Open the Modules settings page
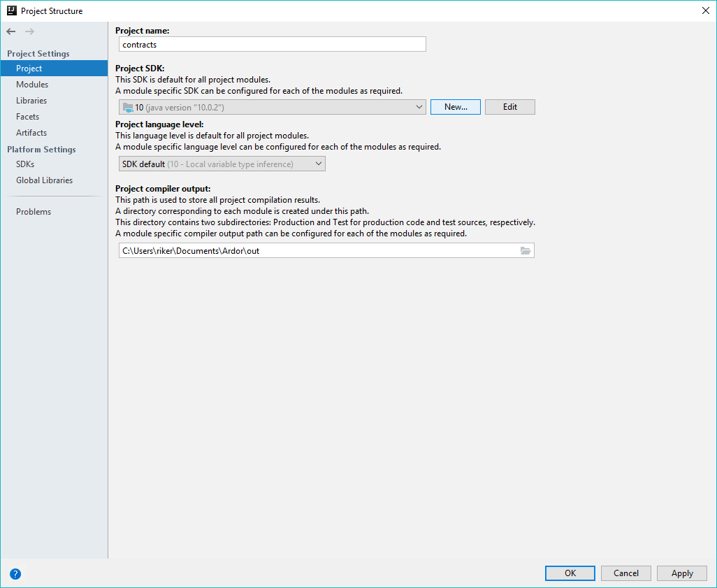The height and width of the screenshot is (588, 717). coord(32,85)
